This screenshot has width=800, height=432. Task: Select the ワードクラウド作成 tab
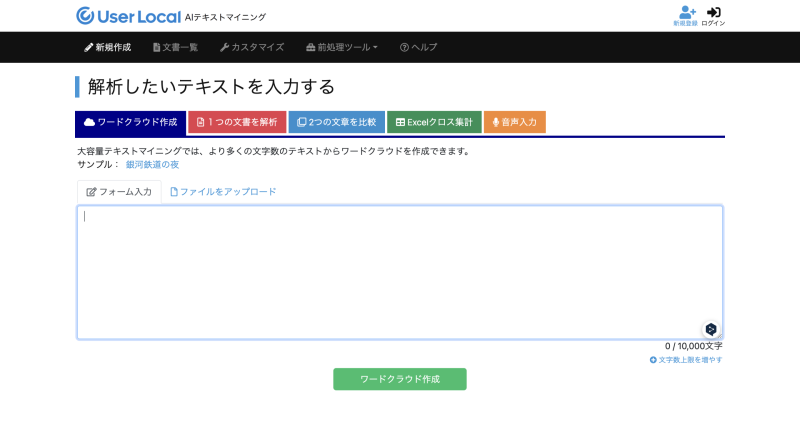point(130,122)
